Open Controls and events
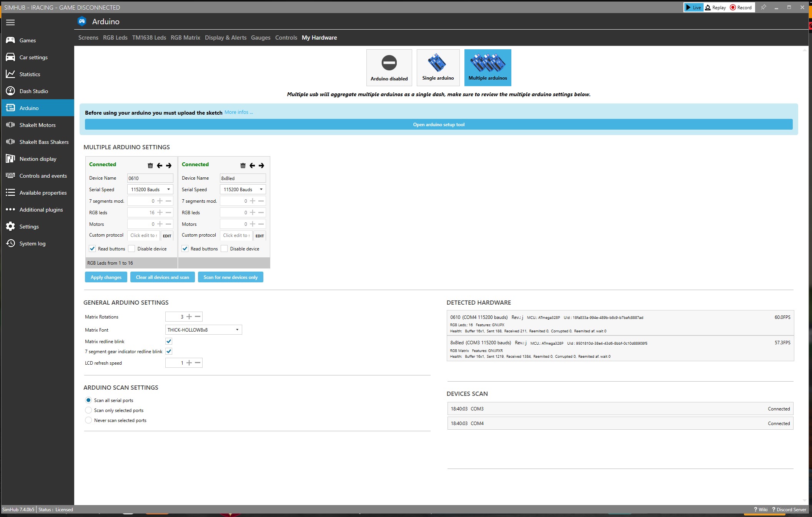The width and height of the screenshot is (812, 517). point(37,176)
